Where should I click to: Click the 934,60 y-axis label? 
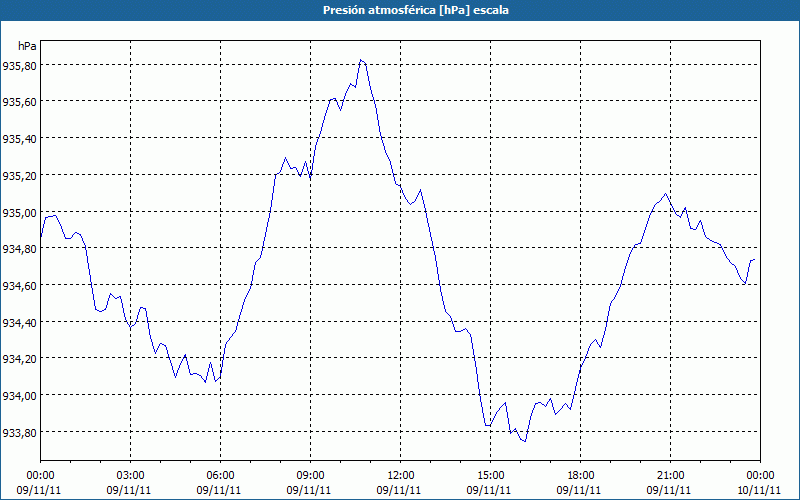point(20,285)
